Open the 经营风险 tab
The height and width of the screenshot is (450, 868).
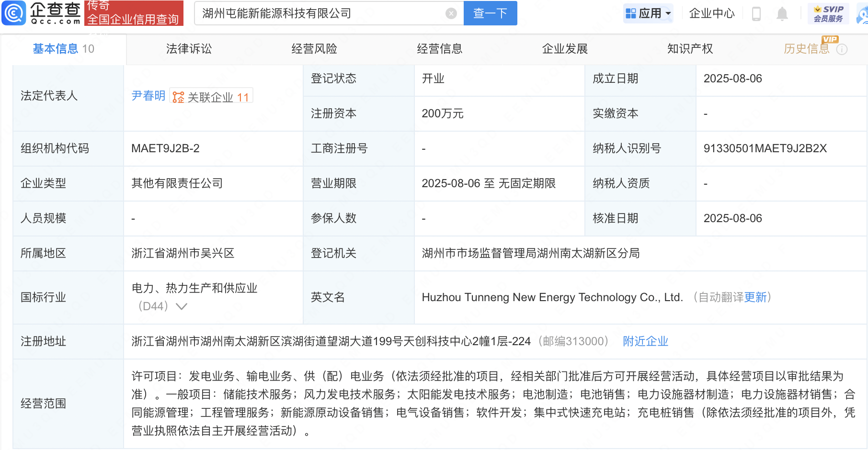pos(314,49)
